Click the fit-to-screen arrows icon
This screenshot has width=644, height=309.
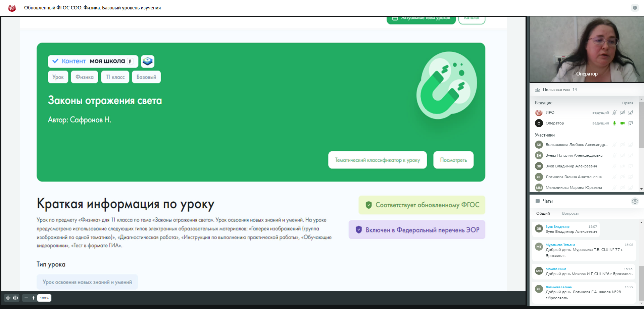8,298
